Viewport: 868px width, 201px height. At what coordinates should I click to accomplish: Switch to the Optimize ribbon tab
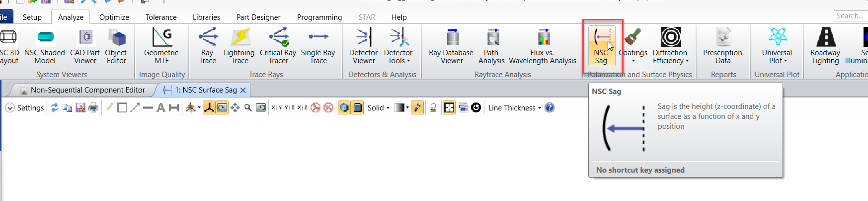[x=114, y=17]
